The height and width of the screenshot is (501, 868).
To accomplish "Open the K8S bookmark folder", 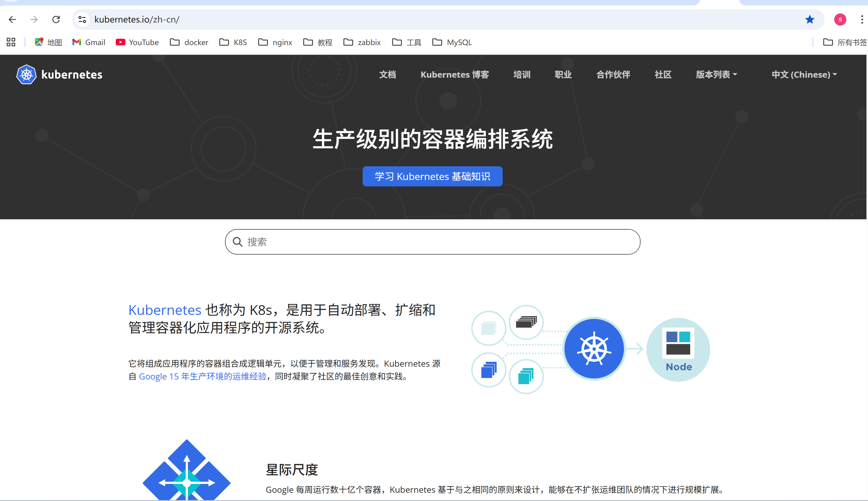I will point(233,42).
